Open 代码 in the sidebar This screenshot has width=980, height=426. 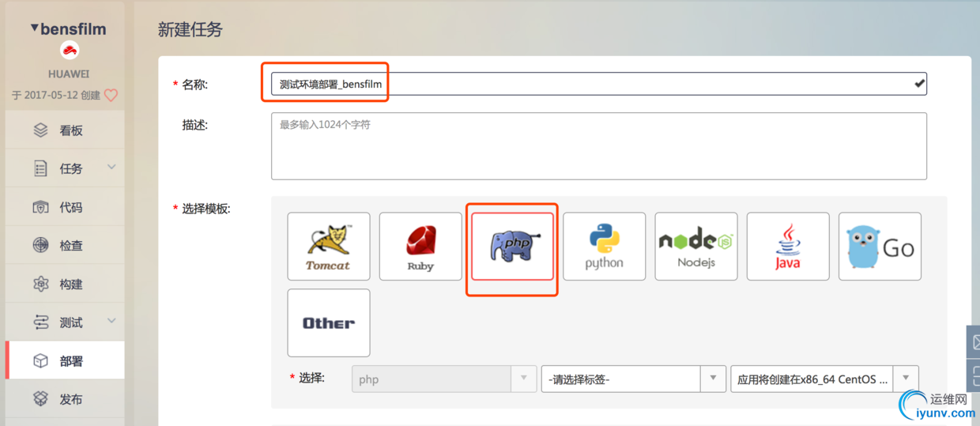click(65, 207)
